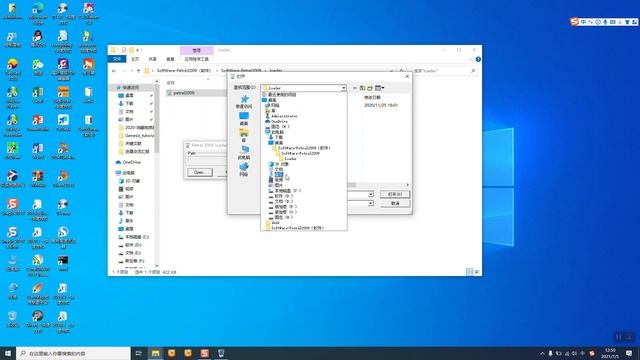The width and height of the screenshot is (640, 360).
Task: Open the file name dropdown arrow in Open dialog
Action: 371,194
